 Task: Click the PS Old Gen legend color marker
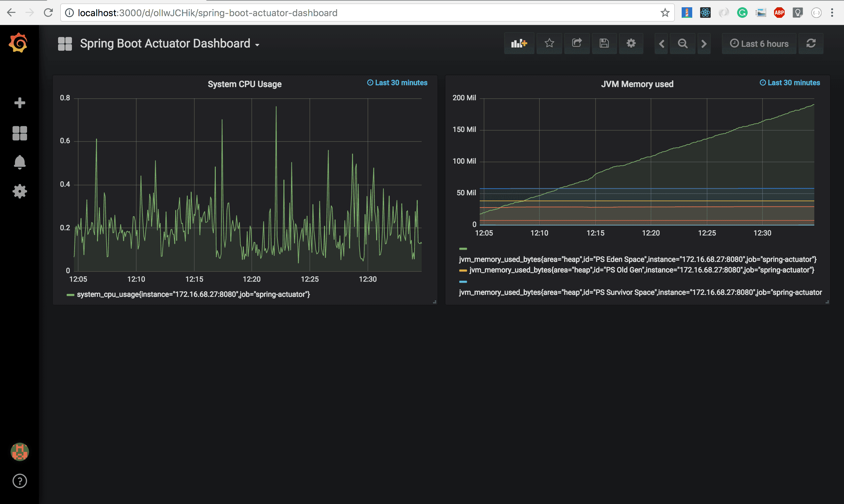(463, 270)
